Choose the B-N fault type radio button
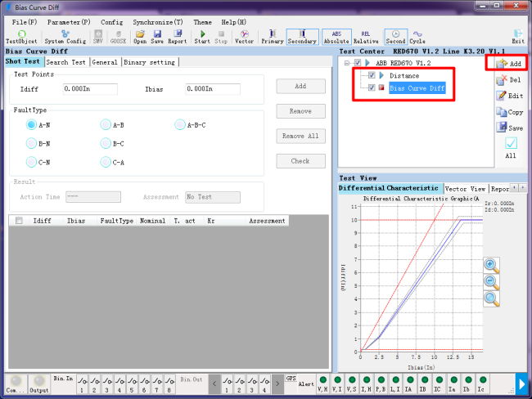The height and width of the screenshot is (399, 532). coord(31,144)
